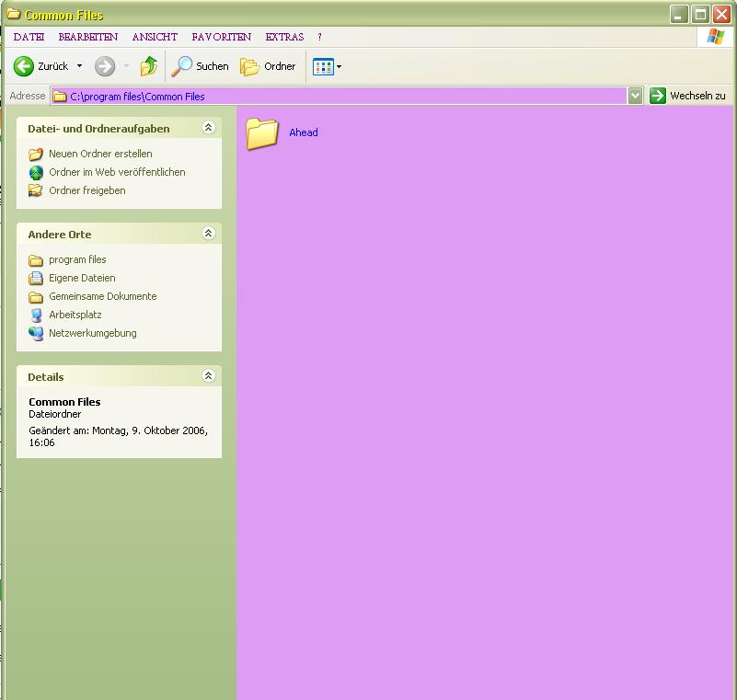The width and height of the screenshot is (737, 700).
Task: Expand the address bar dropdown
Action: [x=635, y=96]
